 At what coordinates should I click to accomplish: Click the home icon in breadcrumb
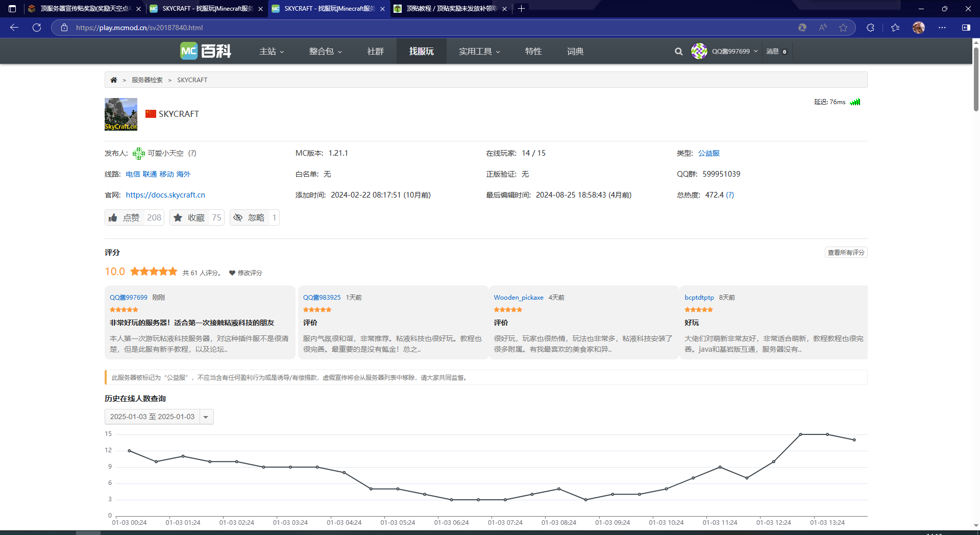tap(113, 80)
